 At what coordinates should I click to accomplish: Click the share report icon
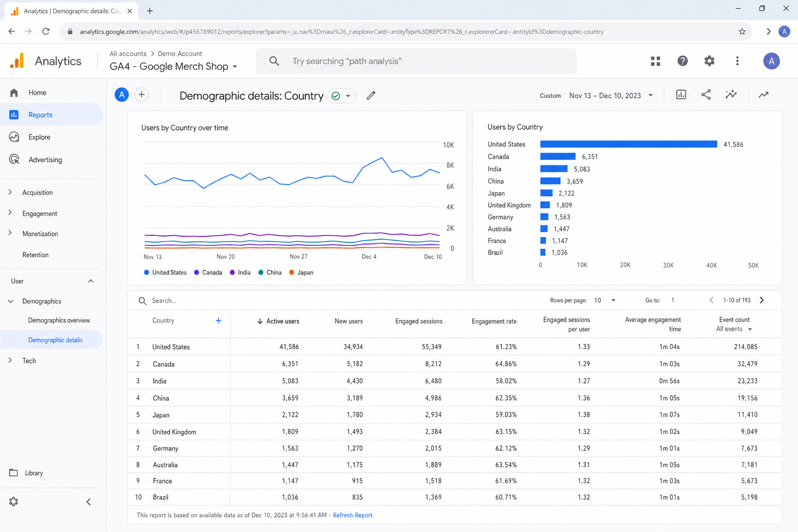(x=706, y=95)
